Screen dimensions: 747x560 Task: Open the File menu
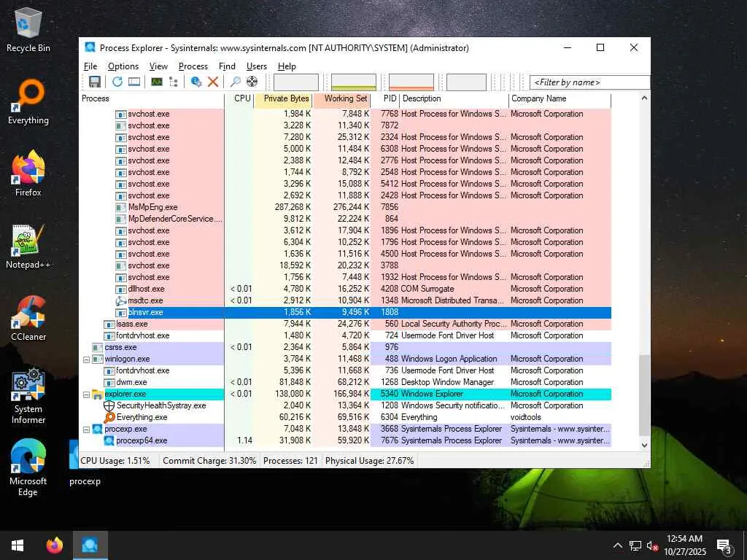90,66
